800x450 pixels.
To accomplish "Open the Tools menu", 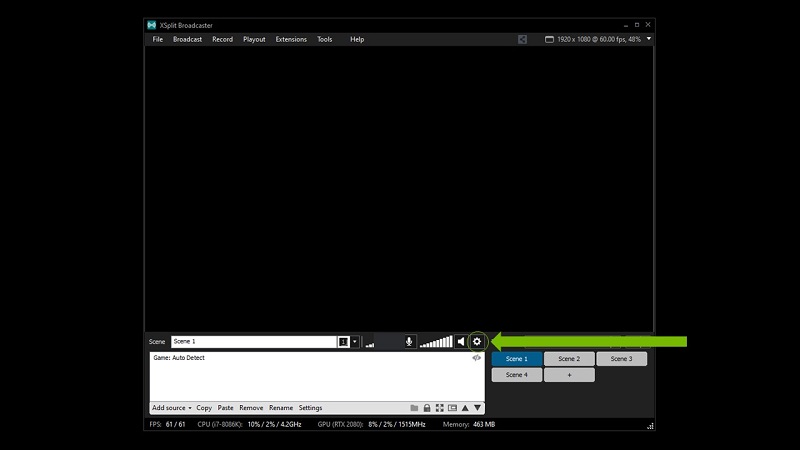I will pyautogui.click(x=324, y=39).
